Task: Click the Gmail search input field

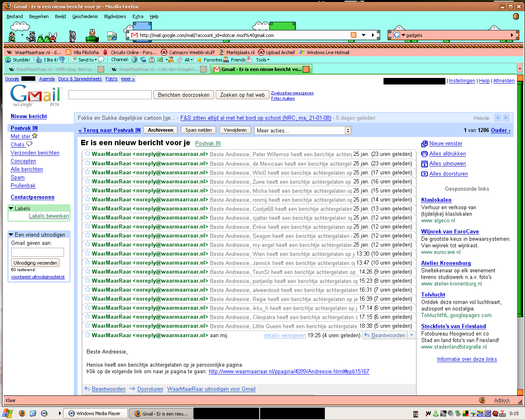Action: click(110, 95)
